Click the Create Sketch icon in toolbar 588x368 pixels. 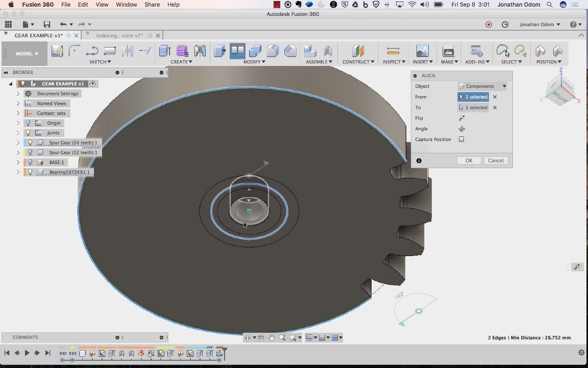click(x=57, y=51)
